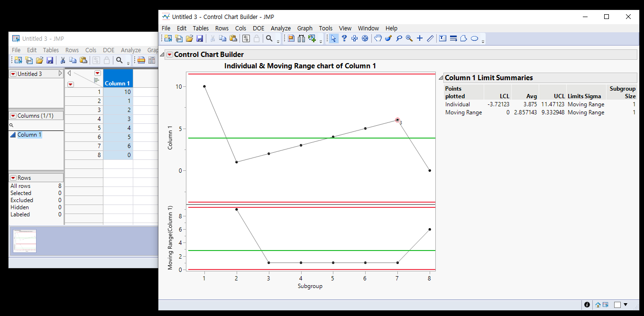The width and height of the screenshot is (644, 316).
Task: Open the window list dropdown arrow in status bar
Action: [626, 305]
